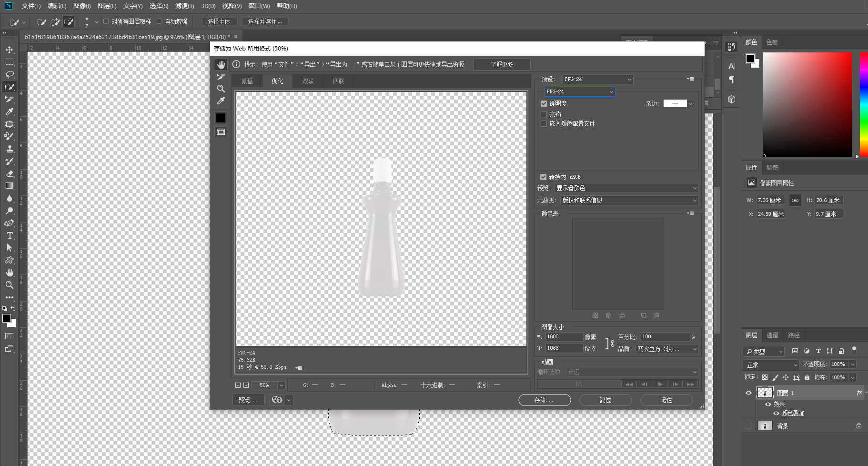Hide 图层 1 using eye icon

748,393
